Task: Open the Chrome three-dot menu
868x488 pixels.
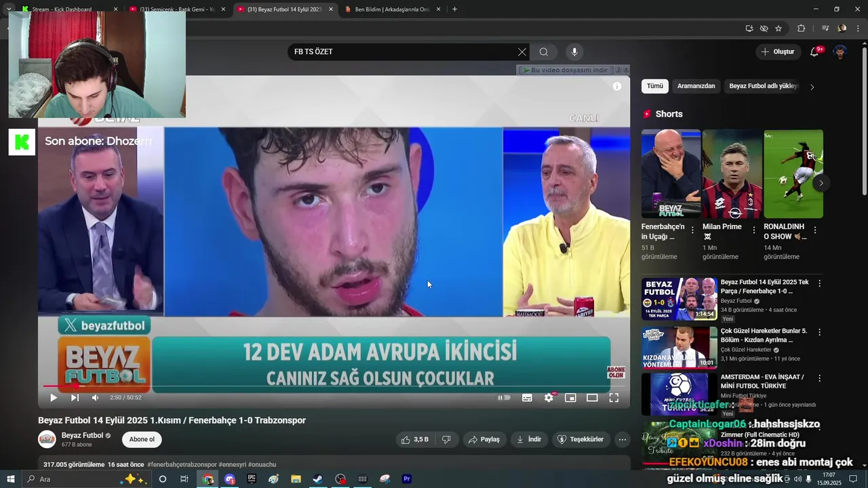Action: [859, 28]
